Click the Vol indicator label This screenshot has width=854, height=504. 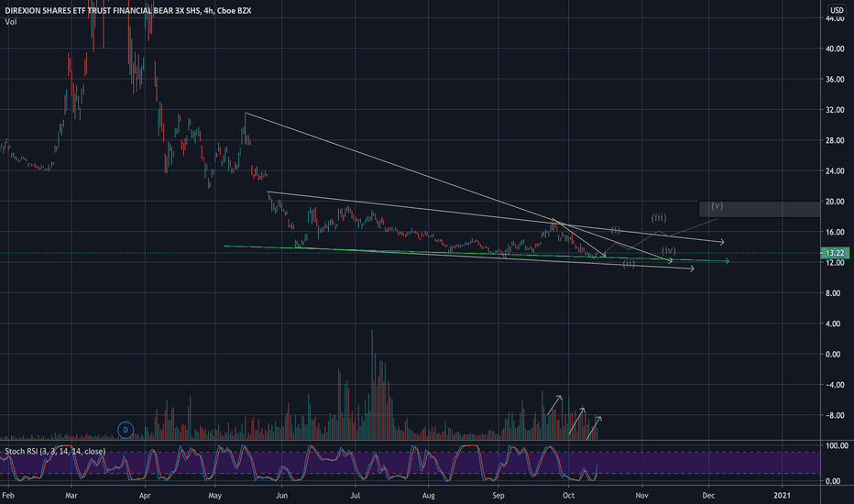point(10,22)
